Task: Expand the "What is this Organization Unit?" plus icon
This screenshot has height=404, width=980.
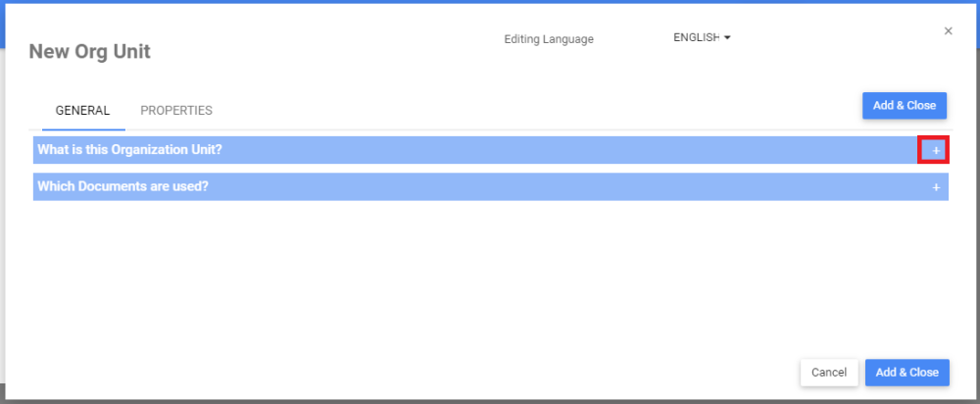Action: pyautogui.click(x=935, y=150)
